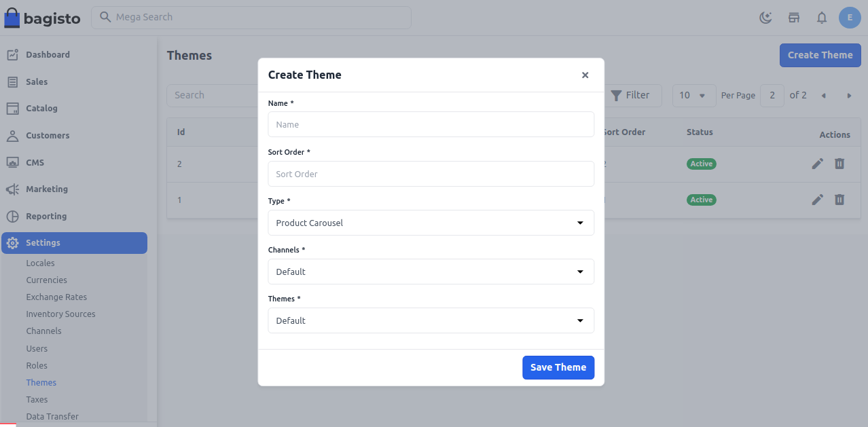Image resolution: width=868 pixels, height=427 pixels.
Task: Click the CMS sidebar icon
Action: pyautogui.click(x=12, y=162)
